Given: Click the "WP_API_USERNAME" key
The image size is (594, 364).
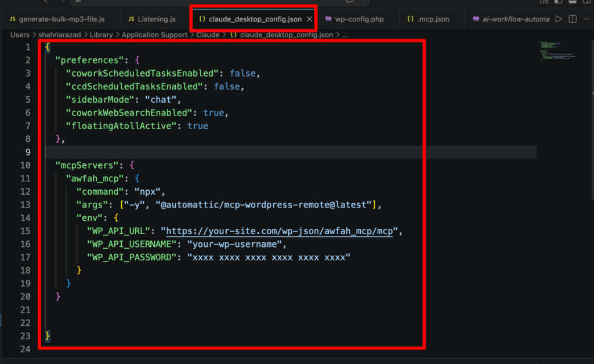Looking at the screenshot, I should (x=132, y=244).
